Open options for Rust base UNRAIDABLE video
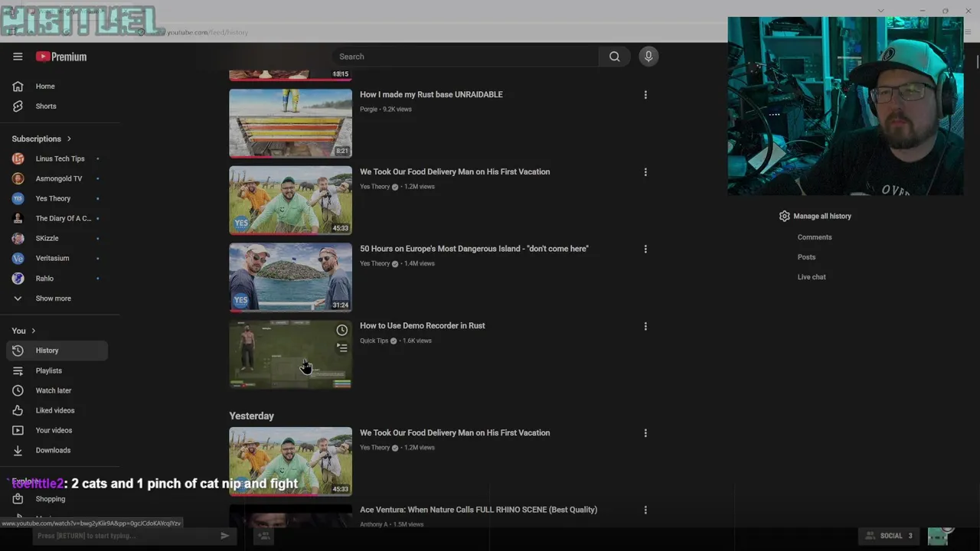 (x=645, y=95)
